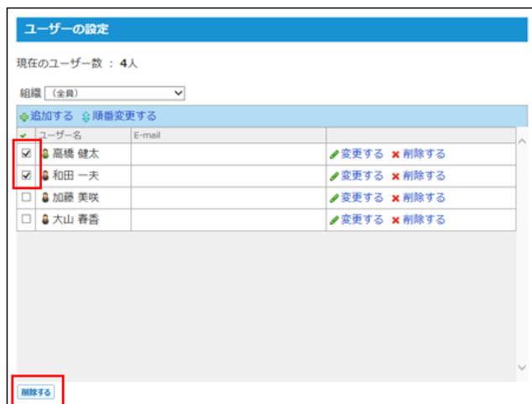Click 変更する link for 大山 春香
This screenshot has width=532, height=404.
pos(362,220)
